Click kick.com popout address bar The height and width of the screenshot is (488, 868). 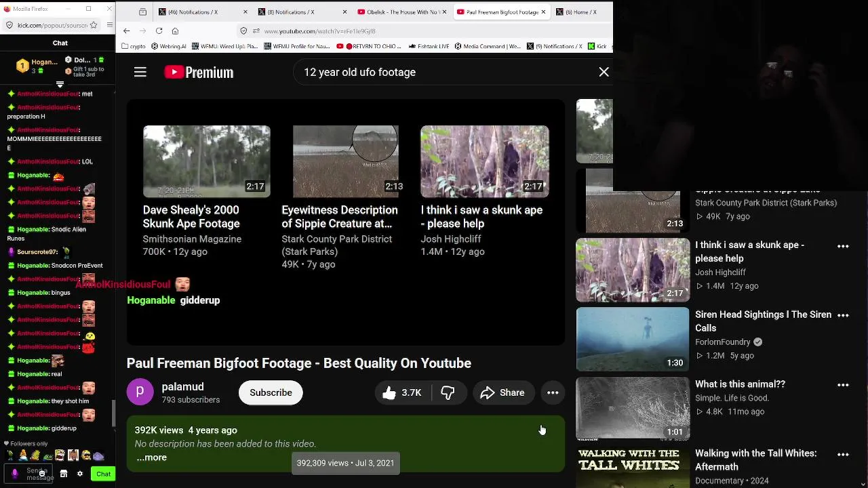click(x=53, y=25)
